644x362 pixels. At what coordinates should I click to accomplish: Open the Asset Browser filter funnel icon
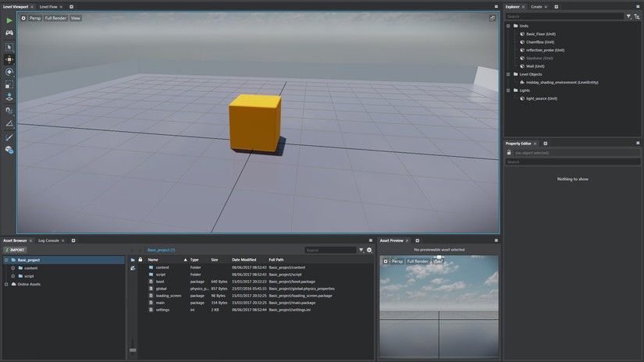[361, 250]
